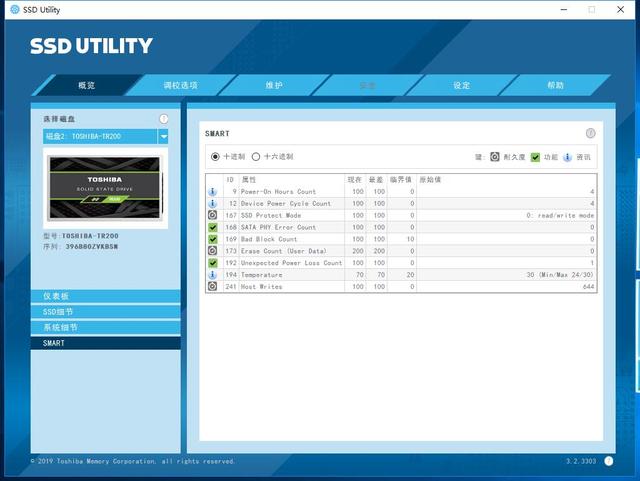
Task: Click the green 功能 legend checkmark icon
Action: [x=535, y=157]
